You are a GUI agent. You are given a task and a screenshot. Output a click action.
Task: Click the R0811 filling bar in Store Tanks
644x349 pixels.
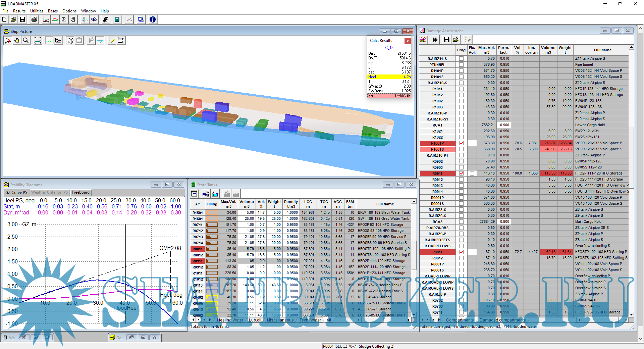click(212, 249)
